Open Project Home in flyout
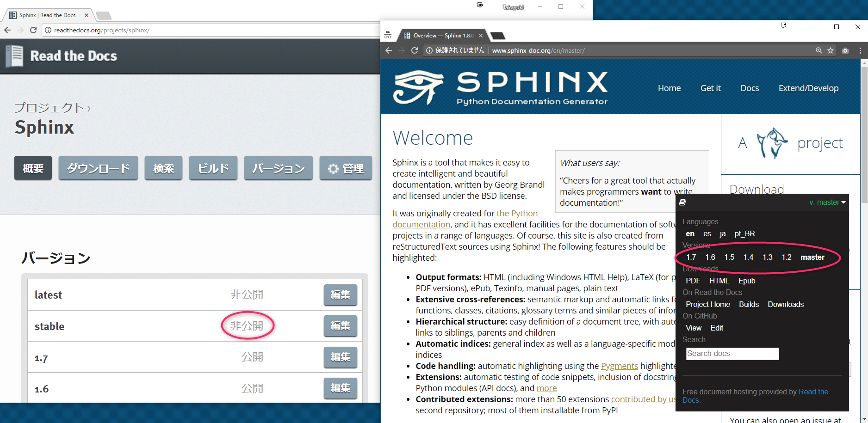This screenshot has width=868, height=423. tap(708, 305)
